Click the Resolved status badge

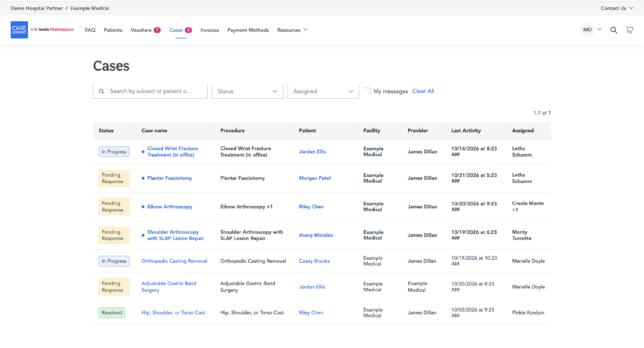pos(112,313)
